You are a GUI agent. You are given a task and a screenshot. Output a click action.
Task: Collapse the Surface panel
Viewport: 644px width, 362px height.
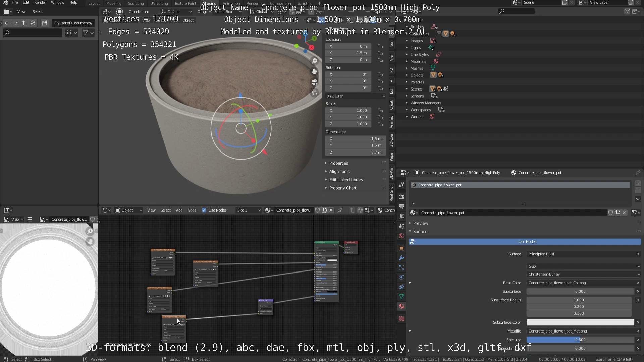(x=420, y=232)
